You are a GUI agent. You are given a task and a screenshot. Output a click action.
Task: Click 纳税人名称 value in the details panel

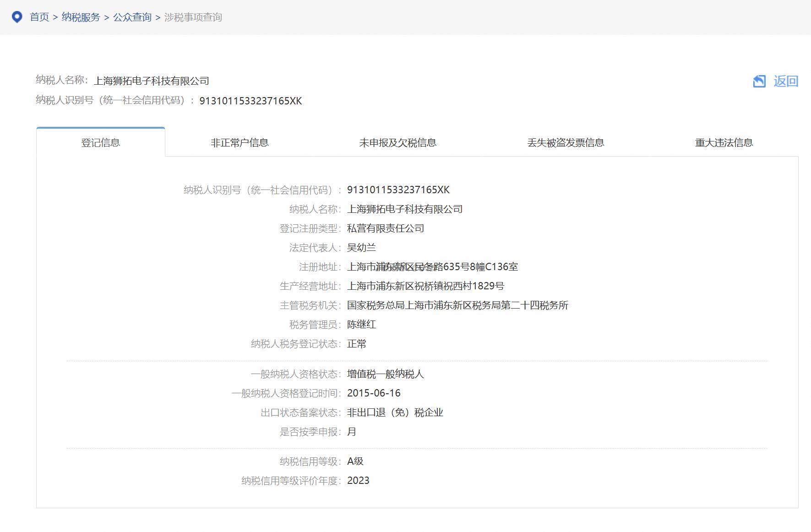click(405, 209)
